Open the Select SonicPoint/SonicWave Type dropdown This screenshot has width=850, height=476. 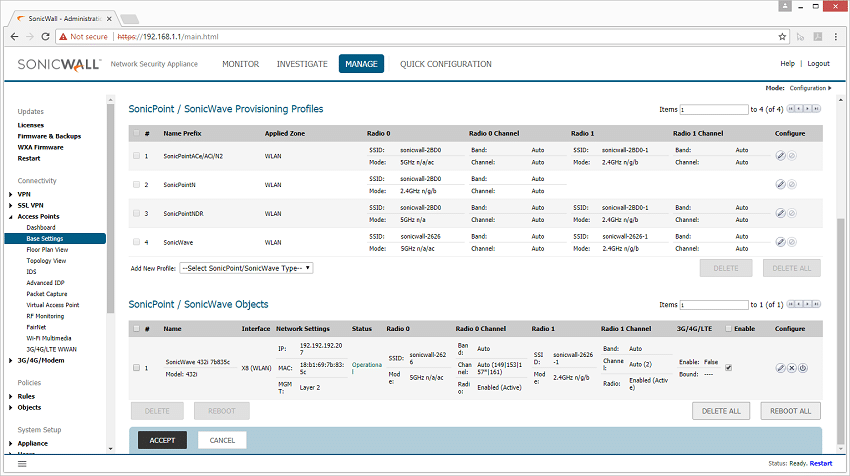[x=246, y=268]
